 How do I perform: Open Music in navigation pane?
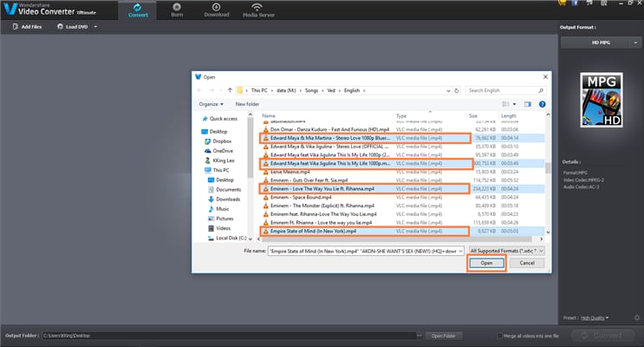[x=218, y=209]
